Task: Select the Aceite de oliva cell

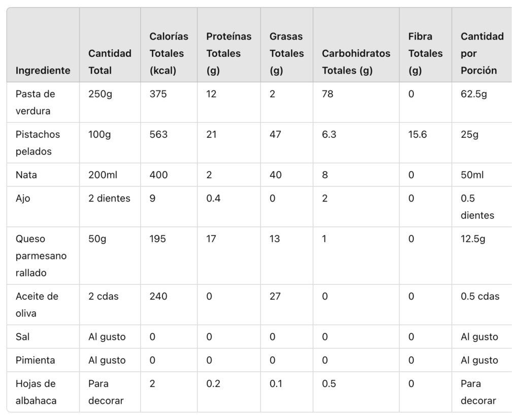Action: click(x=37, y=305)
